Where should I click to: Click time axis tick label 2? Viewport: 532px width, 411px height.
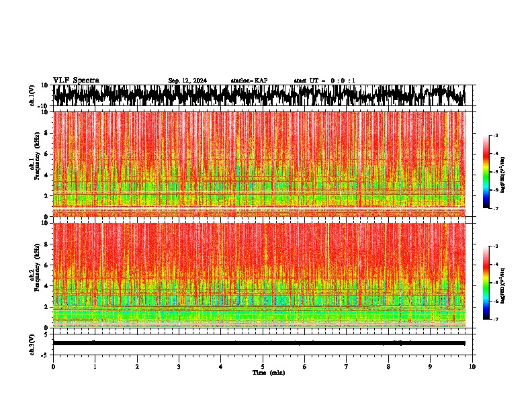pyautogui.click(x=137, y=367)
